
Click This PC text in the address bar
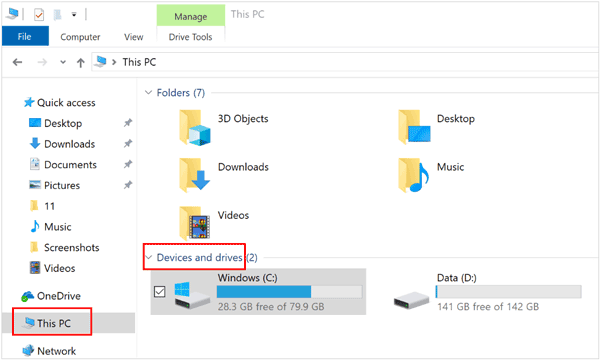click(139, 62)
